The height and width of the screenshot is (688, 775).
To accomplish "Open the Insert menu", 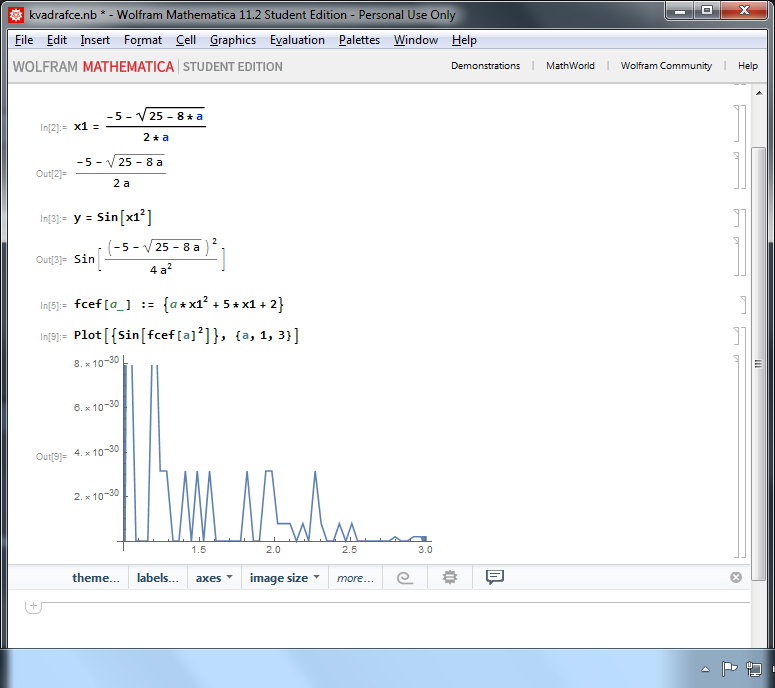I will pyautogui.click(x=95, y=40).
